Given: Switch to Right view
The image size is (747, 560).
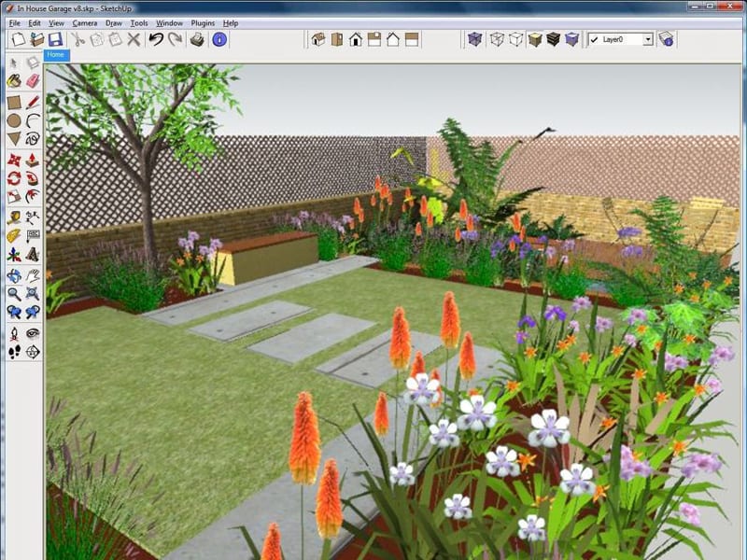Looking at the screenshot, I should tap(374, 39).
